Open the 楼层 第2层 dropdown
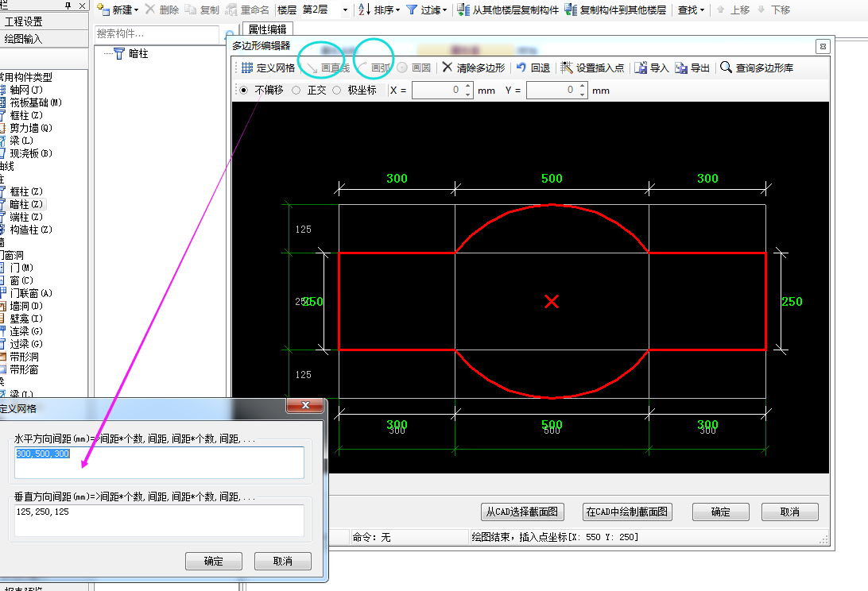The height and width of the screenshot is (591, 868). (x=345, y=10)
